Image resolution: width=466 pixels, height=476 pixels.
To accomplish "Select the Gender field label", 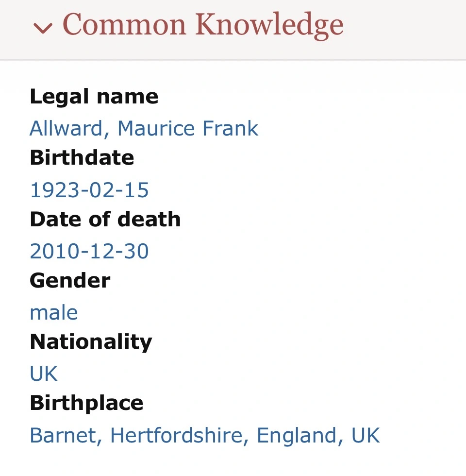I will [x=70, y=280].
